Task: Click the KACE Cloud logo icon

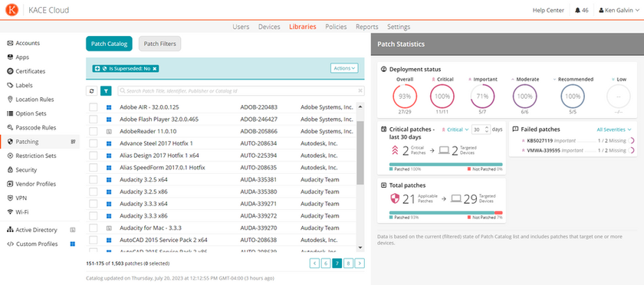Action: pyautogui.click(x=12, y=10)
